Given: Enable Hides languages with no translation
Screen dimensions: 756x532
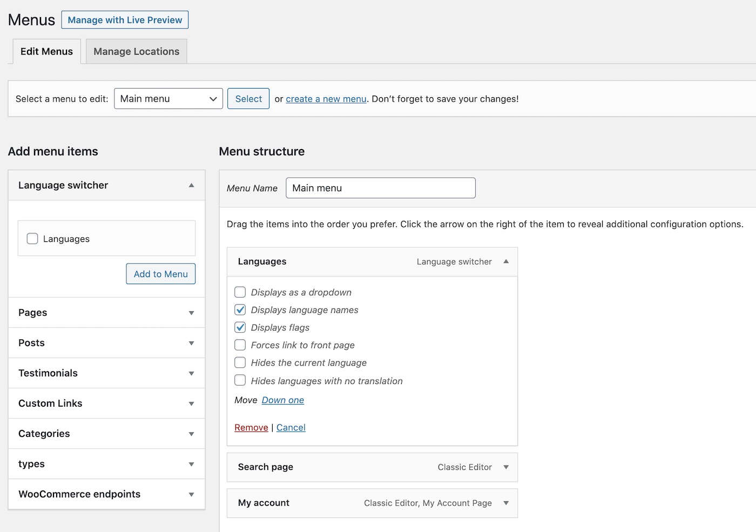Looking at the screenshot, I should 240,381.
